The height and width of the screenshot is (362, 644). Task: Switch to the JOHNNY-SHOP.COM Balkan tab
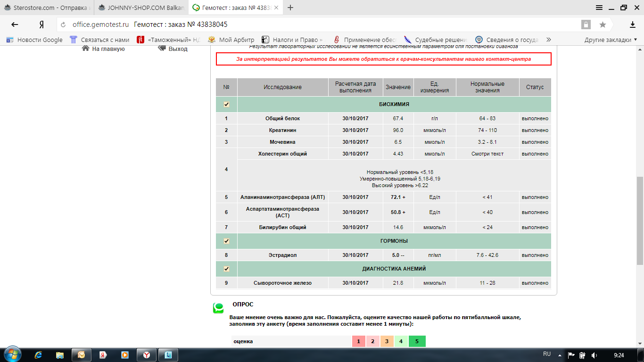[140, 8]
